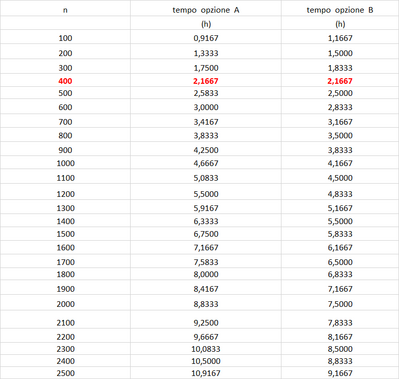The image size is (399, 379).
Task: Select cell 1,1667 in opzione B
Action: click(x=340, y=38)
